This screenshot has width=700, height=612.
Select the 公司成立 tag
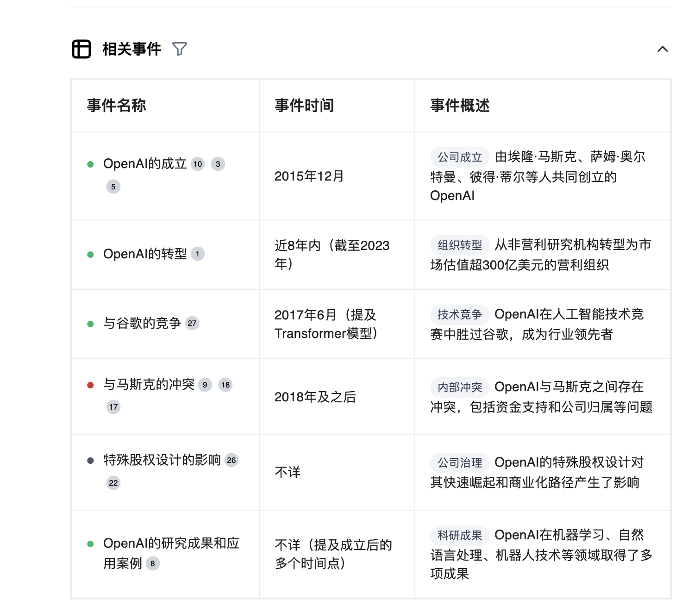click(x=460, y=157)
